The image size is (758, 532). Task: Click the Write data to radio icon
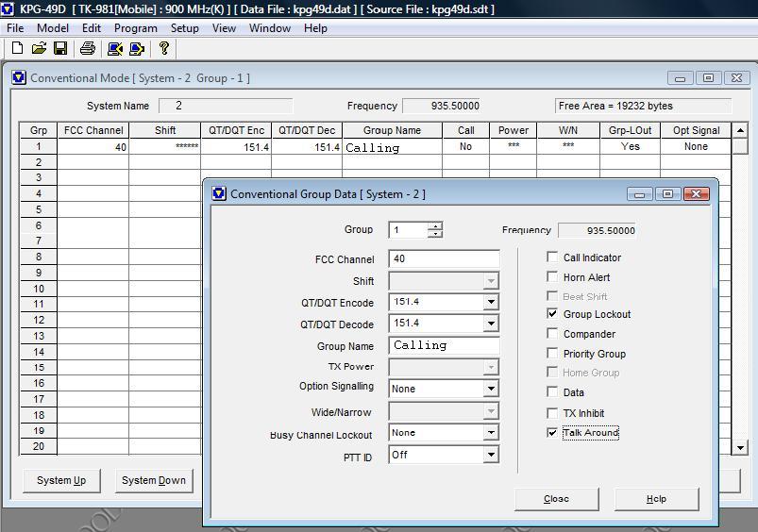tap(137, 48)
